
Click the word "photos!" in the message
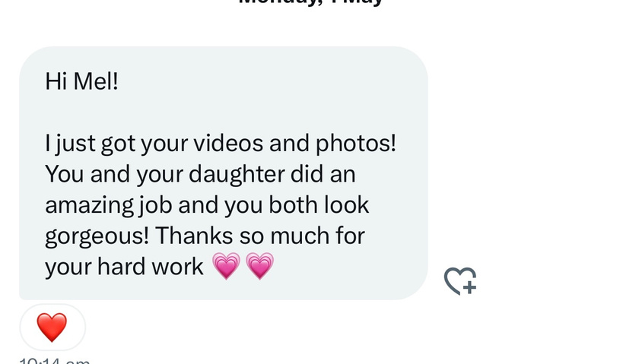(x=356, y=144)
